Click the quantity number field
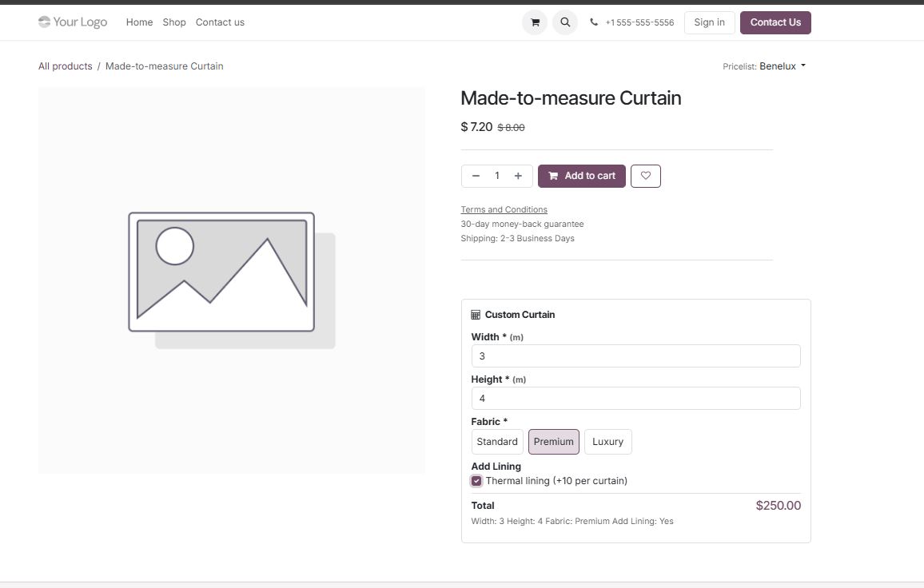This screenshot has width=924, height=588. [x=496, y=176]
